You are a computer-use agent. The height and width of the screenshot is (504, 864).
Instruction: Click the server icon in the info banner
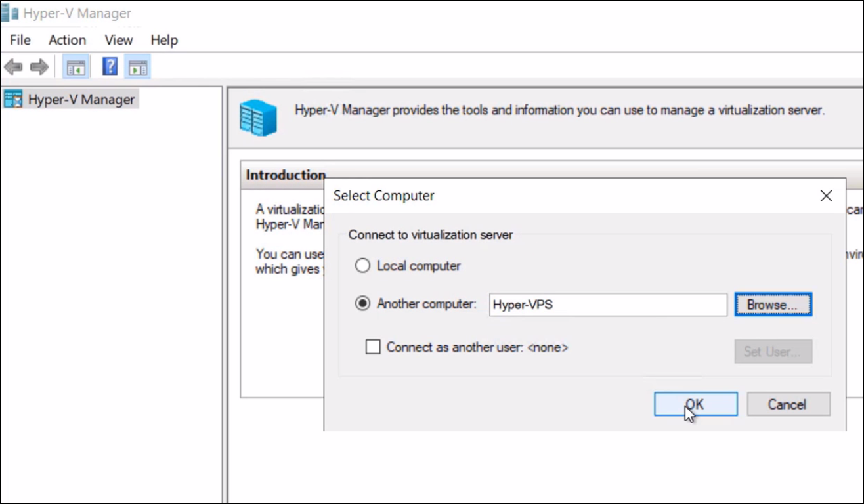pos(258,118)
